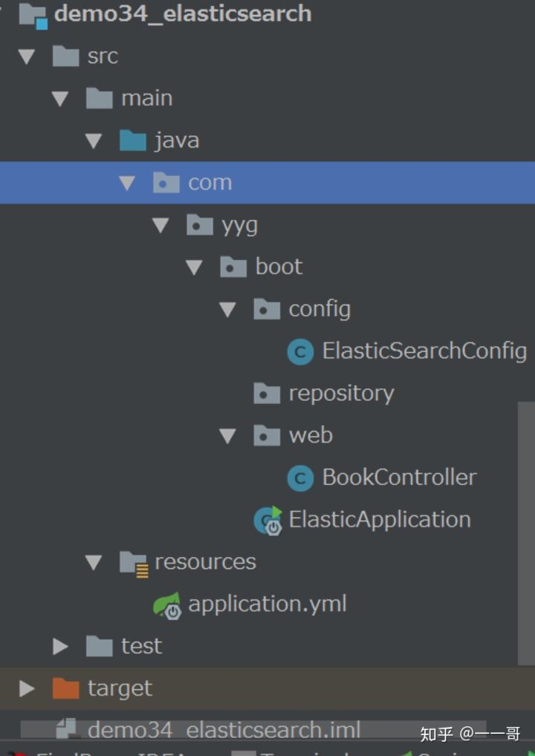
Task: Collapse the web package node
Action: 227,436
